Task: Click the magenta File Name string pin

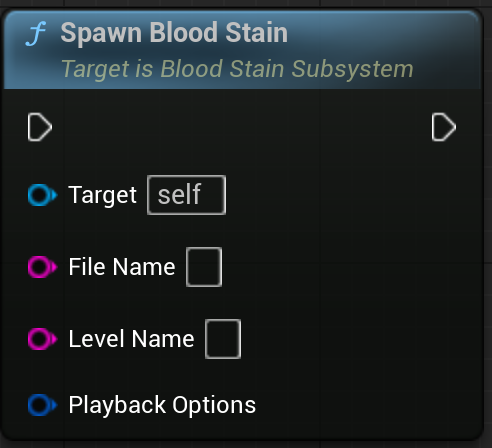Action: click(42, 267)
